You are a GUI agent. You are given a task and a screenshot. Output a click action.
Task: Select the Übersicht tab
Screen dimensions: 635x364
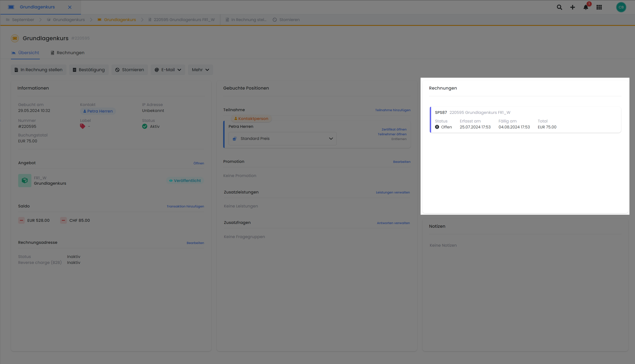(25, 53)
